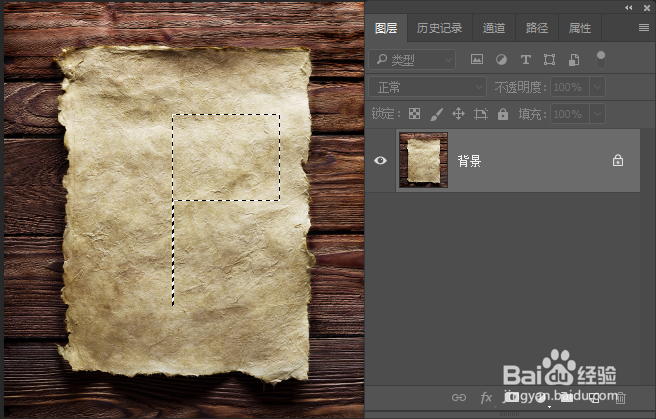Viewport: 656px width, 419px height.
Task: Open the panel options menu icon
Action: point(644,28)
